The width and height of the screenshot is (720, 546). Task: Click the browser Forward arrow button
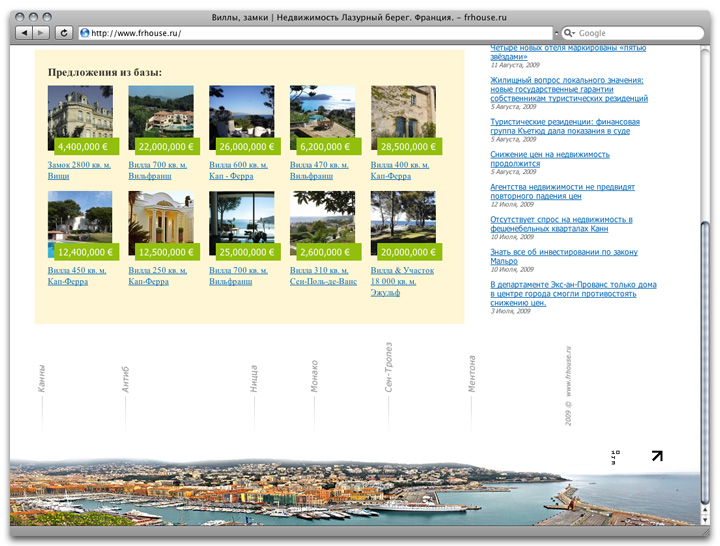42,33
